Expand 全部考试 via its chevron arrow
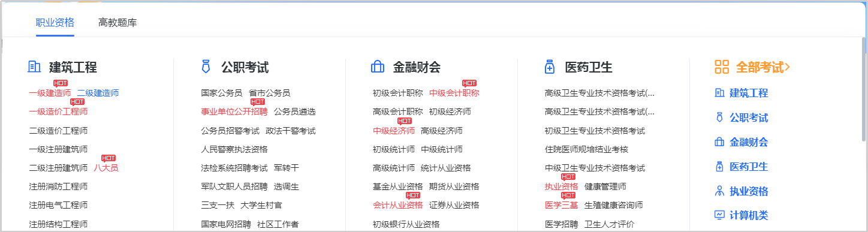Image resolution: width=868 pixels, height=232 pixels. tap(788, 67)
